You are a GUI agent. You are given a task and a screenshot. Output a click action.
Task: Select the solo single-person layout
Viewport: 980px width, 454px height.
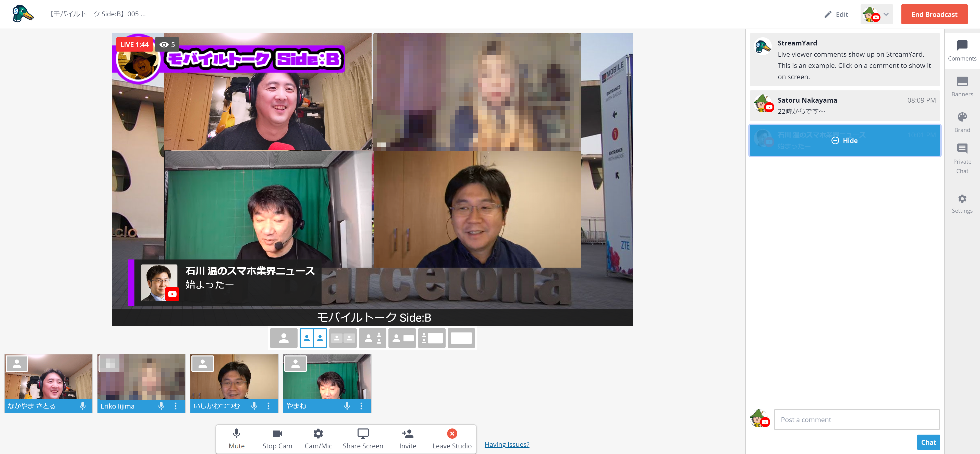tap(284, 338)
